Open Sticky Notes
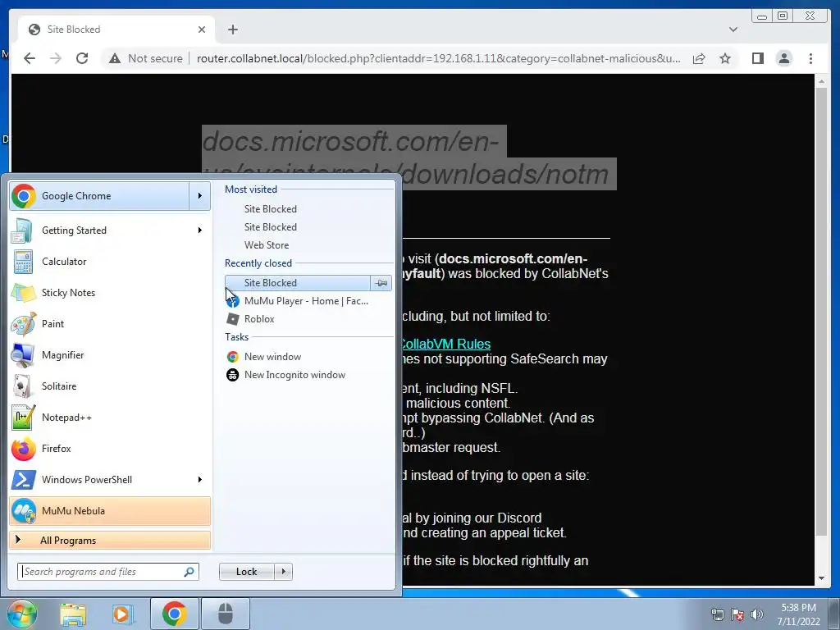The width and height of the screenshot is (840, 630). 110,293
